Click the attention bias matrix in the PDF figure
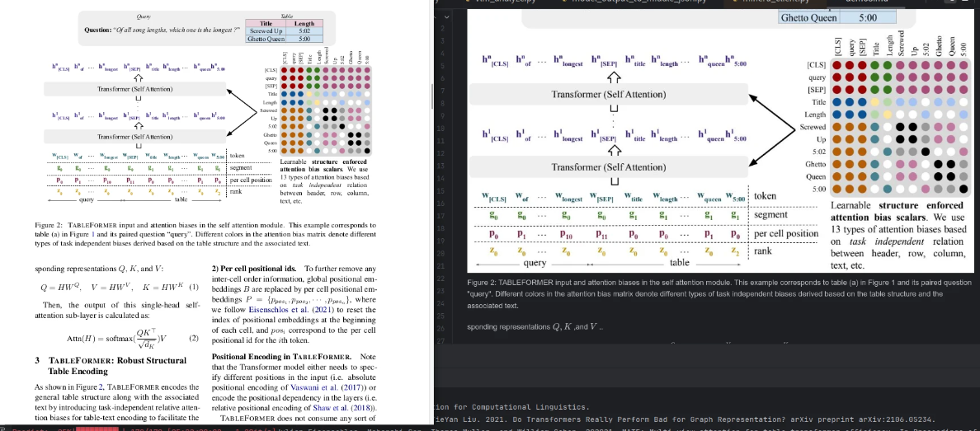The image size is (980, 431). point(325,110)
